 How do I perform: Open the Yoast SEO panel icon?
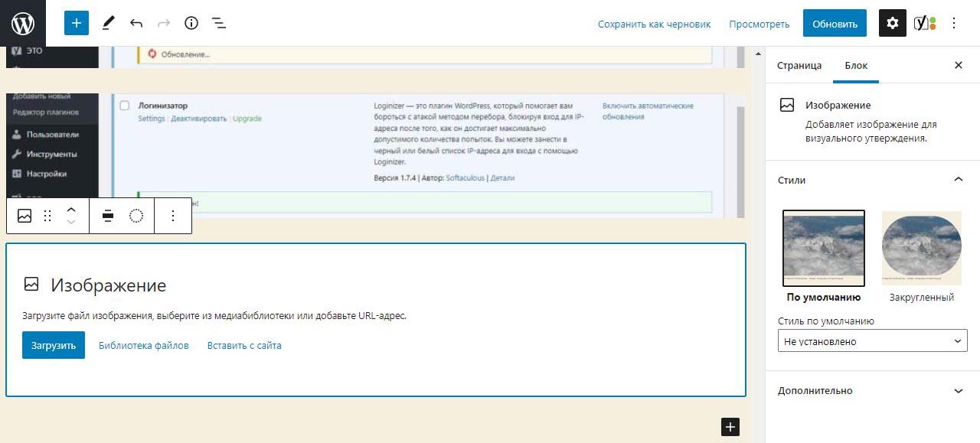point(925,23)
